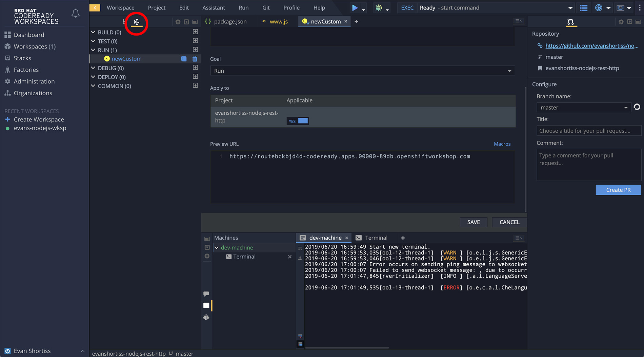Open Create Workspace in the sidebar
Image resolution: width=644 pixels, height=357 pixels.
pyautogui.click(x=39, y=119)
